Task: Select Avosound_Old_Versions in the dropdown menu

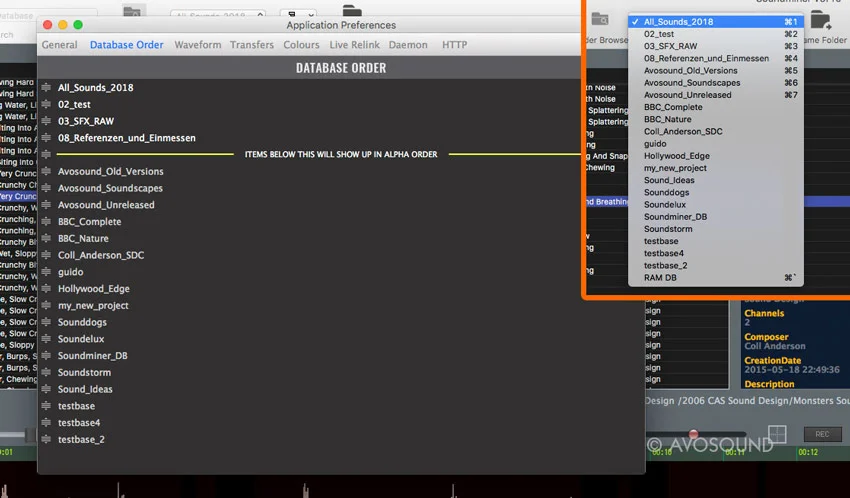Action: pyautogui.click(x=716, y=70)
